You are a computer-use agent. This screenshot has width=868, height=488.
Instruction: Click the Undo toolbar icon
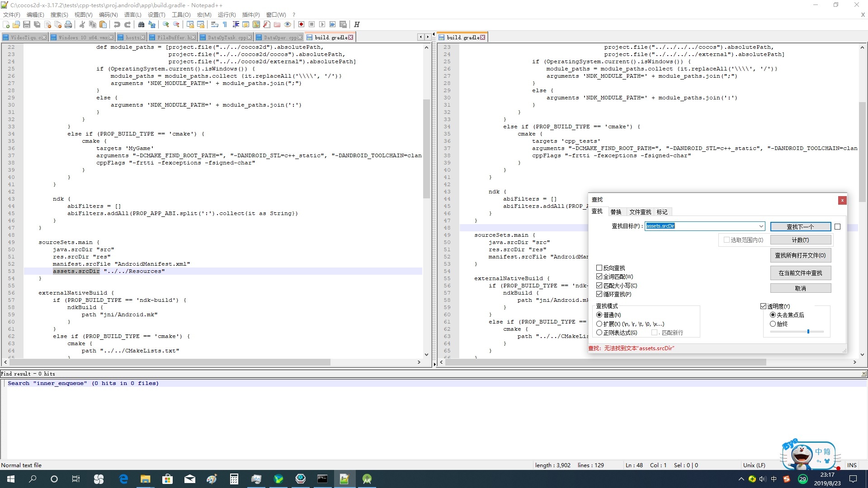(x=117, y=24)
